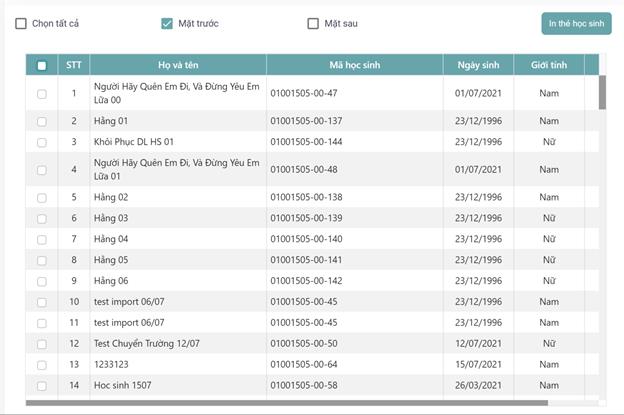This screenshot has width=624, height=415.
Task: Sort by the 'Họ và tên' column header
Action: pyautogui.click(x=178, y=66)
